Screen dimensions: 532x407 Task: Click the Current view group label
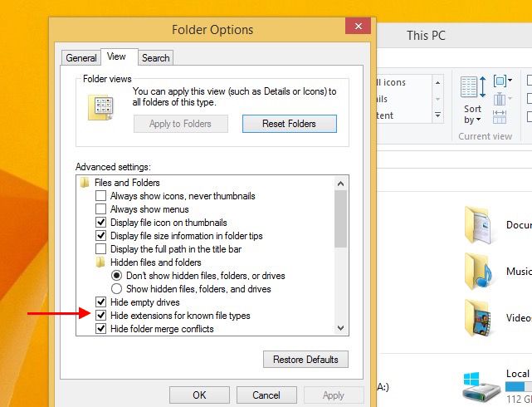point(485,136)
